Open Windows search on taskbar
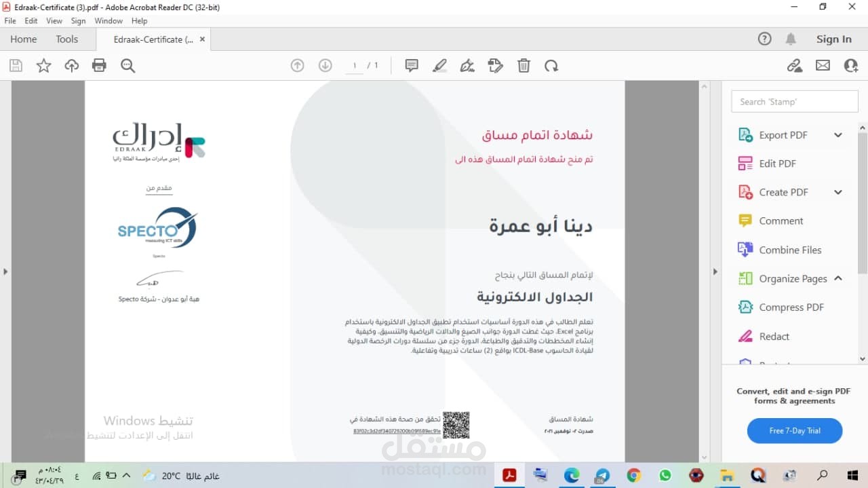The height and width of the screenshot is (488, 868). [822, 476]
